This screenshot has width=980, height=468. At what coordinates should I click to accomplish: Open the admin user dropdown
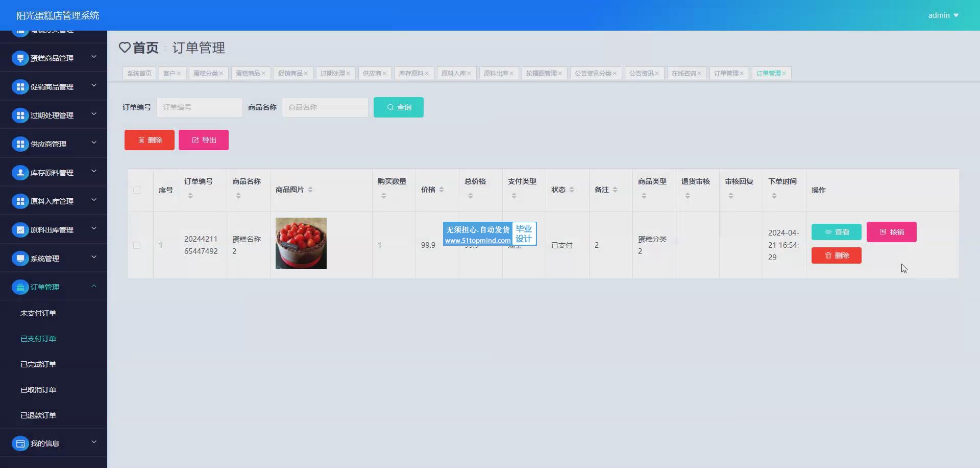[943, 15]
